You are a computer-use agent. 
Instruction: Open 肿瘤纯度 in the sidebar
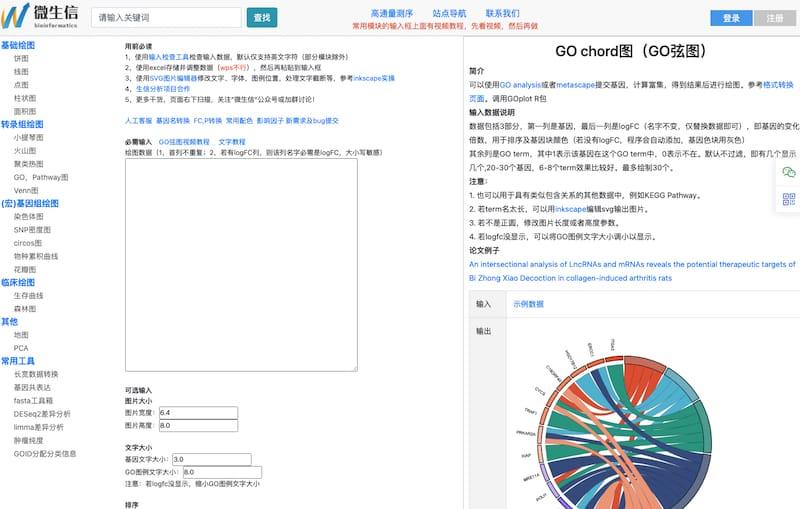point(29,440)
